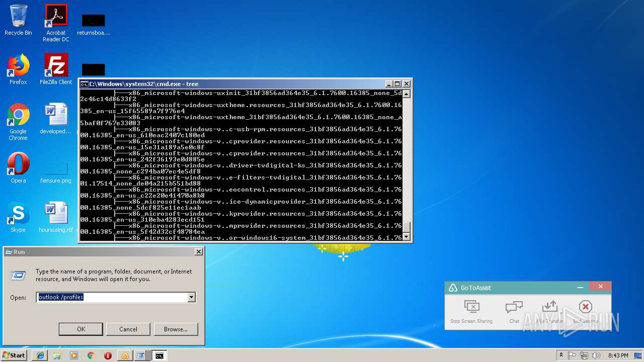
Task: Expand the Run dialog Open dropdown
Action: pos(191,297)
